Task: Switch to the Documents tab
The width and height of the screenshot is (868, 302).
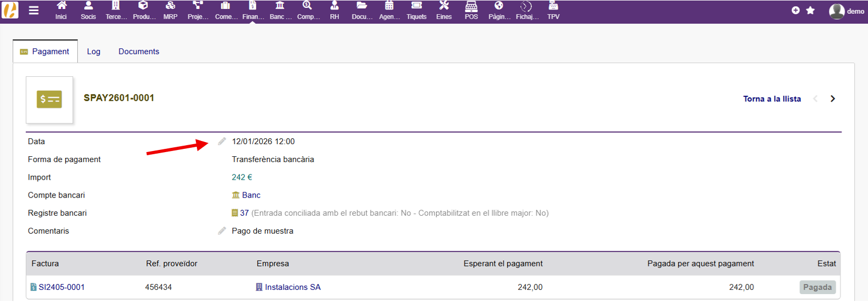Action: point(139,51)
